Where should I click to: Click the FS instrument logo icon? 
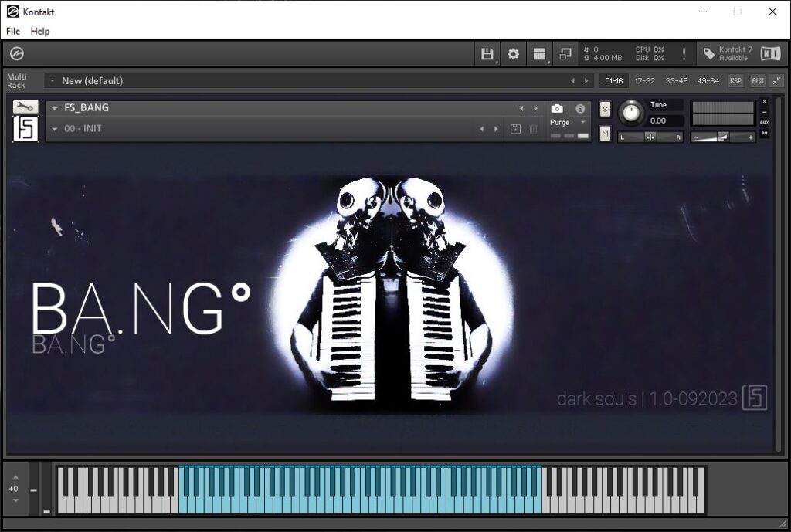point(25,129)
